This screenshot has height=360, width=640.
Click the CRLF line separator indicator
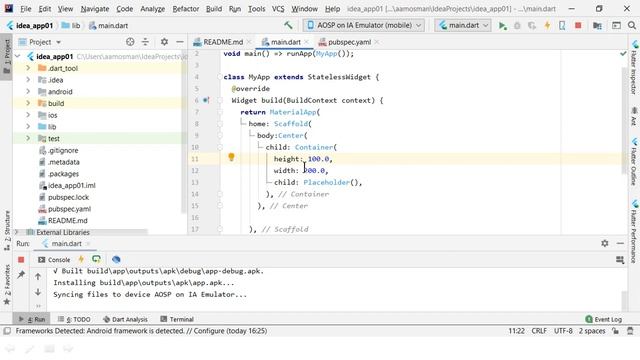point(539,331)
